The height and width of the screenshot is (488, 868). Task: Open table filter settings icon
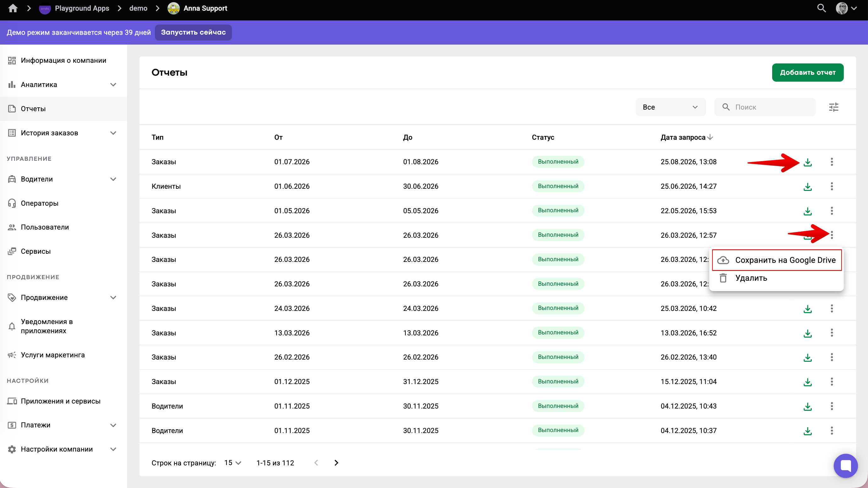pos(834,107)
